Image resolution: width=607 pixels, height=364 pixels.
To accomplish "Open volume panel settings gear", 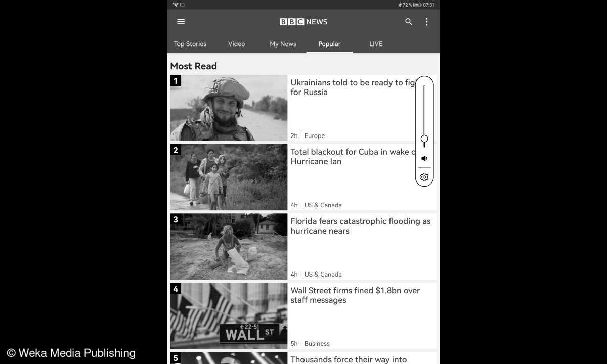I will point(424,177).
